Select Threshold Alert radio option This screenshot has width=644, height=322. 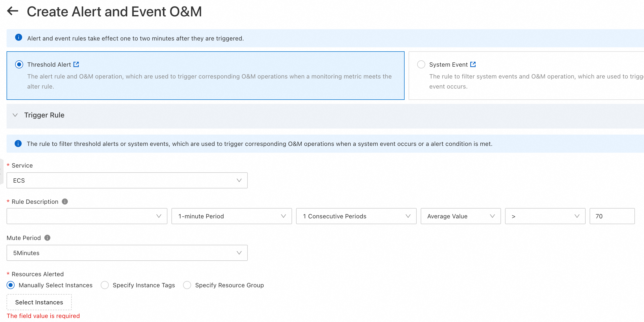19,64
